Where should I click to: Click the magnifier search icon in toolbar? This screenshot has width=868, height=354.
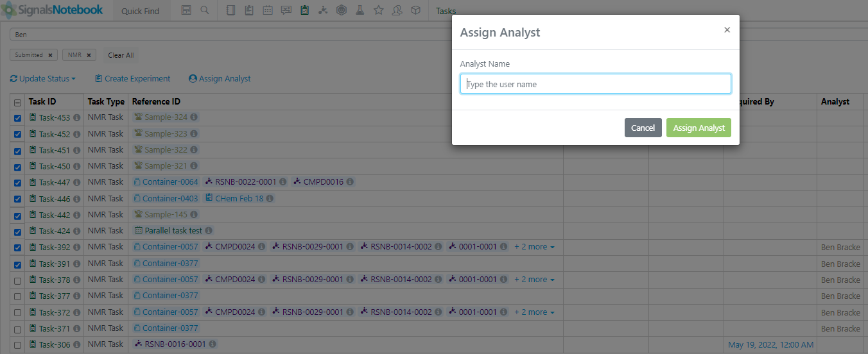(x=204, y=11)
